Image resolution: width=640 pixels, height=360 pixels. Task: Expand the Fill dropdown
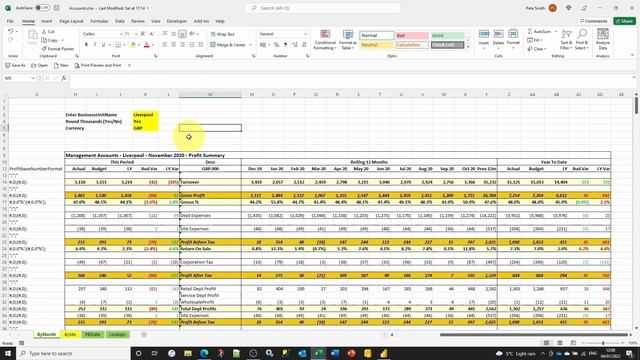point(542,40)
